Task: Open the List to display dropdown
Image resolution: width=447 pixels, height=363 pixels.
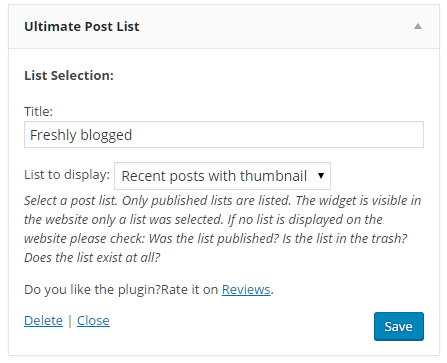Action: click(222, 176)
